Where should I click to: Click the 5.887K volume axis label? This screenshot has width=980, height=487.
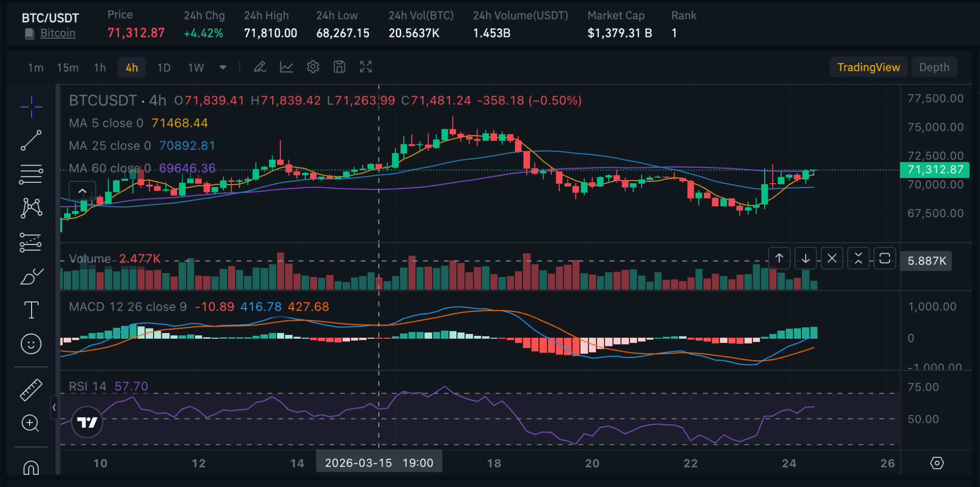[926, 261]
